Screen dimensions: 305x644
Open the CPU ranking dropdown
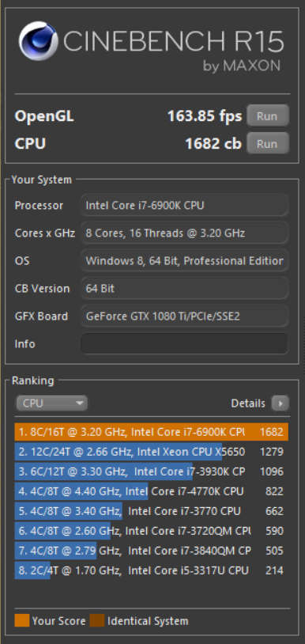click(51, 403)
